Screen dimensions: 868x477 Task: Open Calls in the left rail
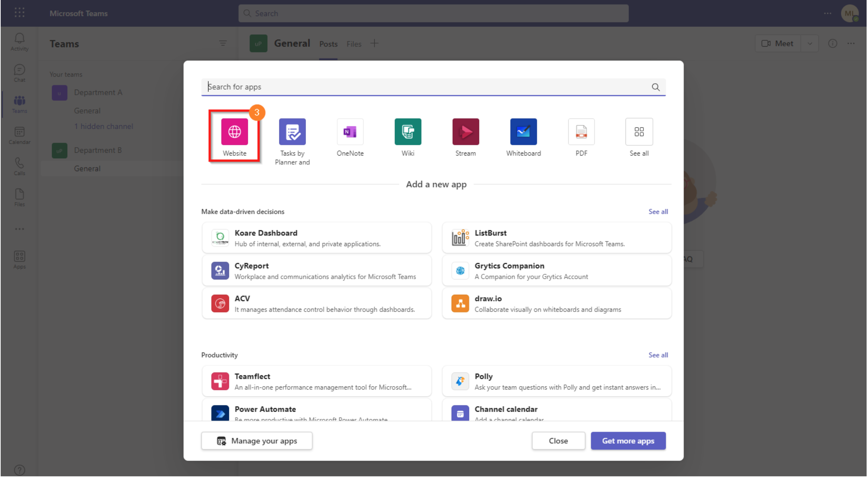(19, 167)
